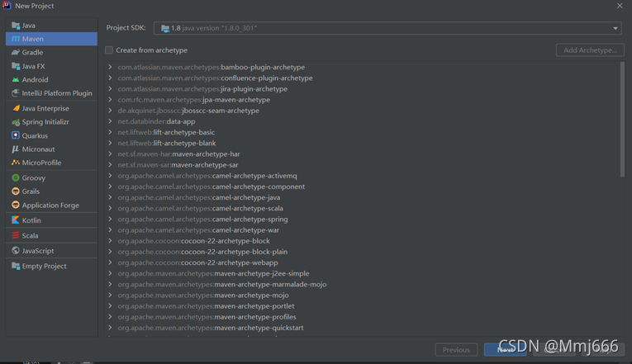
Task: Expand confluence-plugin-archetype entry
Action: pyautogui.click(x=110, y=78)
